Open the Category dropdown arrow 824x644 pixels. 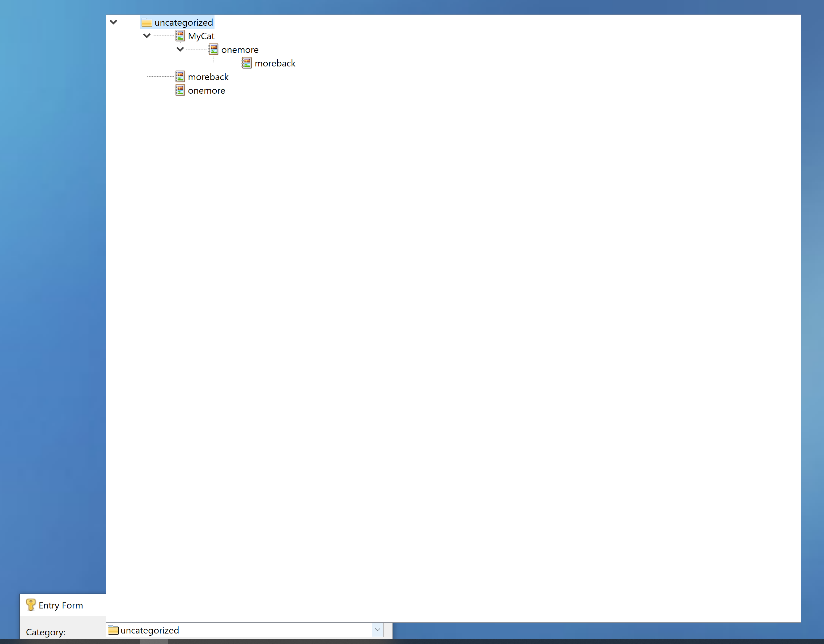[x=378, y=630]
